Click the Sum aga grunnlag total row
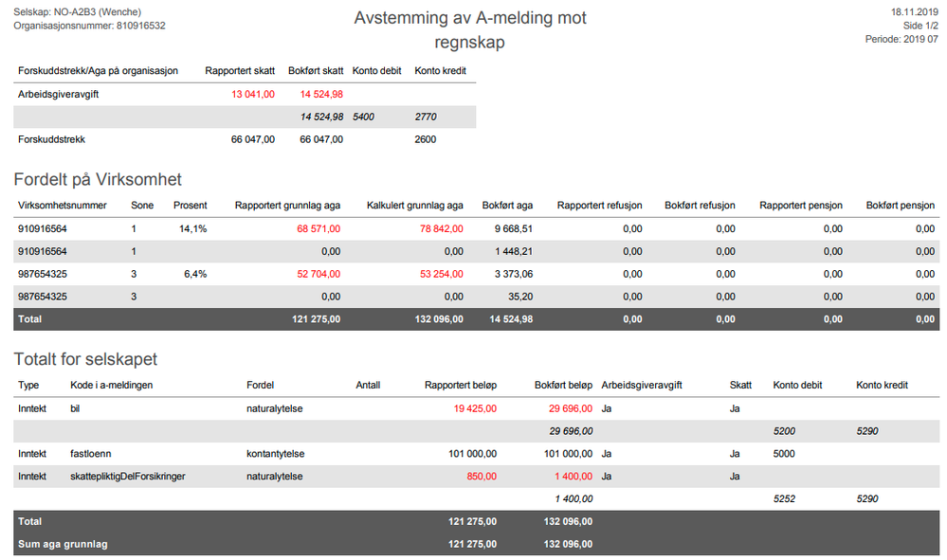This screenshot has height=560, width=947. pos(477,544)
